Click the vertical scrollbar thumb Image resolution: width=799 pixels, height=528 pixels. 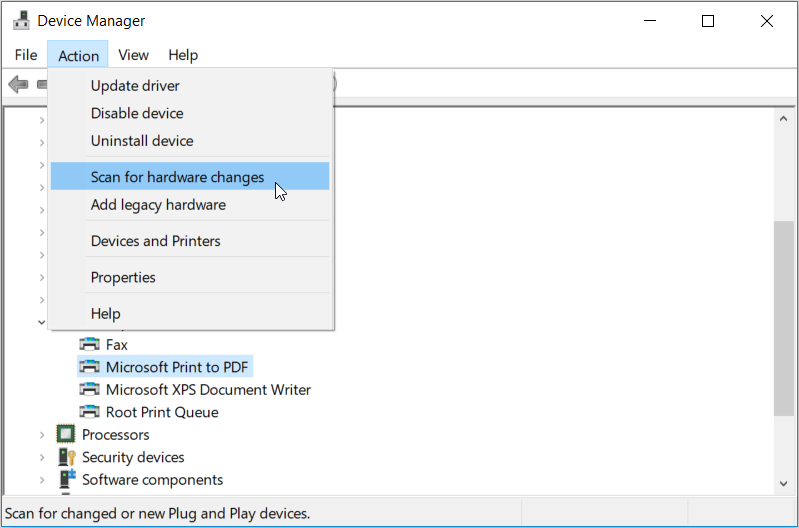pos(783,318)
